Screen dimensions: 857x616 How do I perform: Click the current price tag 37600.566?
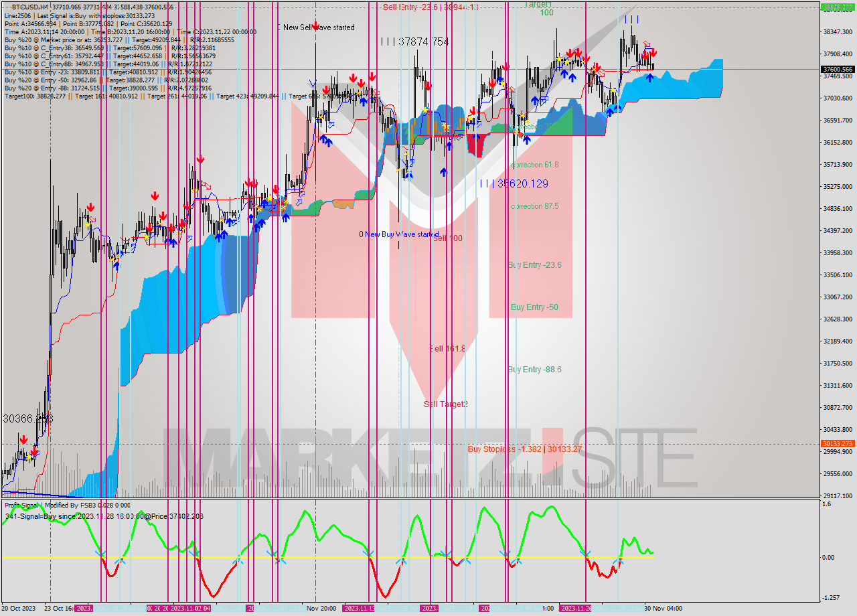tap(838, 69)
